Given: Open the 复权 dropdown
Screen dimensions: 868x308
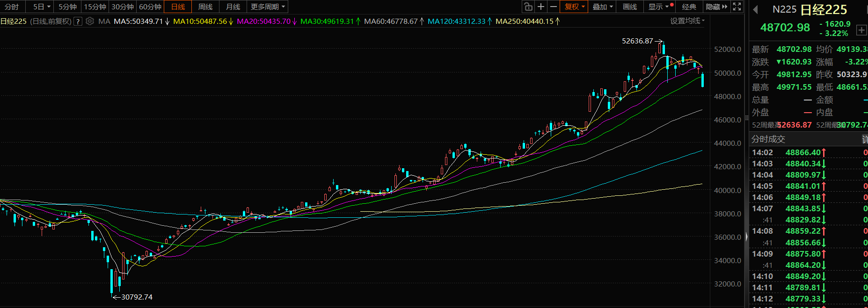Looking at the screenshot, I should coord(574,7).
